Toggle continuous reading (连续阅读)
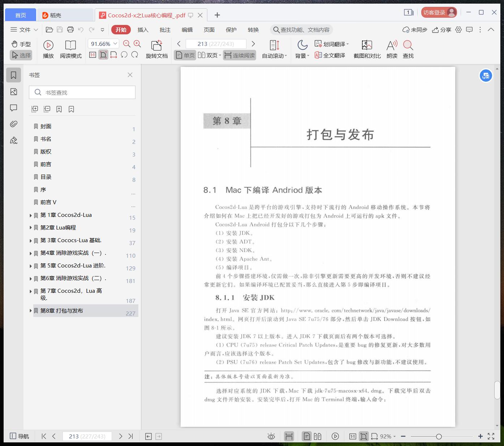This screenshot has width=504, height=446. tap(240, 55)
